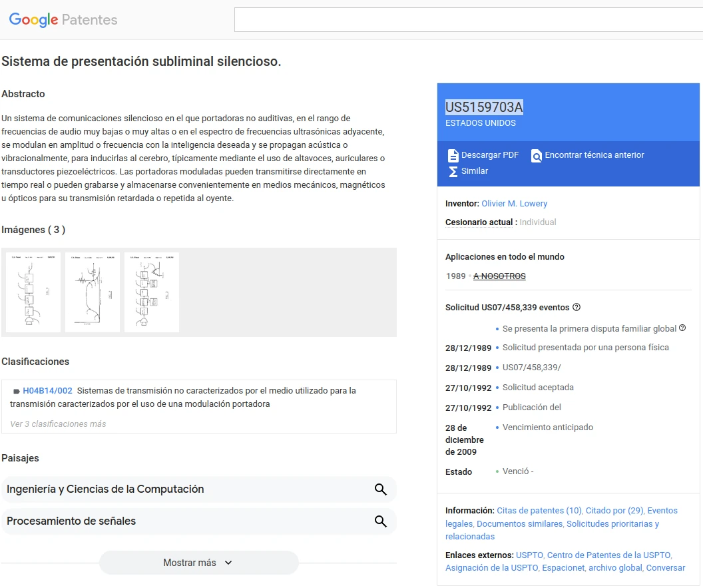Search Procesamiento de señales magnifier icon
703x588 pixels.
(381, 521)
